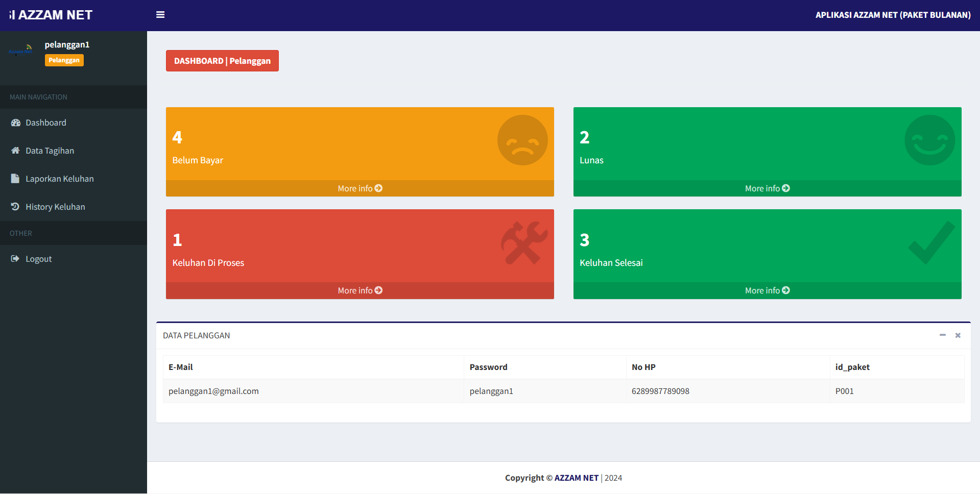This screenshot has width=980, height=494.
Task: Click the AZZAM NET logo in header
Action: click(x=51, y=15)
